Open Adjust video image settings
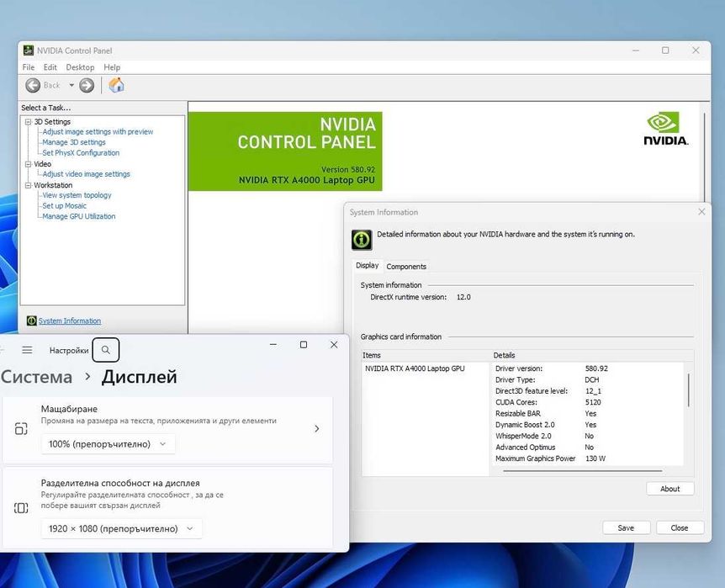Image resolution: width=725 pixels, height=588 pixels. pyautogui.click(x=87, y=174)
